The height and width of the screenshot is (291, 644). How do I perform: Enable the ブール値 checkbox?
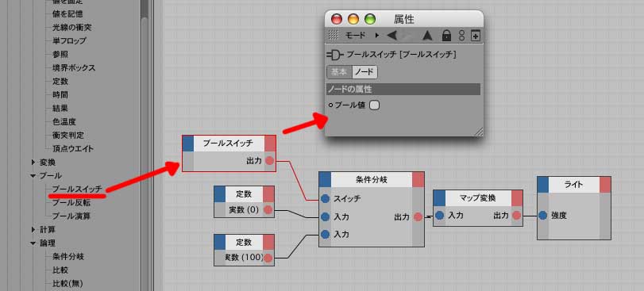click(x=374, y=105)
